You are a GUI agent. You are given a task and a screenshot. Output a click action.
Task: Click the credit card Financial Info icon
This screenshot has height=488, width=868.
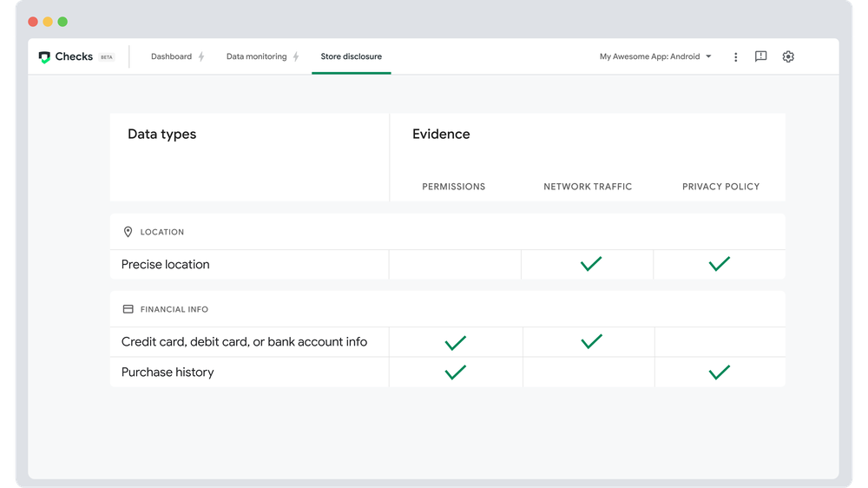pyautogui.click(x=128, y=309)
